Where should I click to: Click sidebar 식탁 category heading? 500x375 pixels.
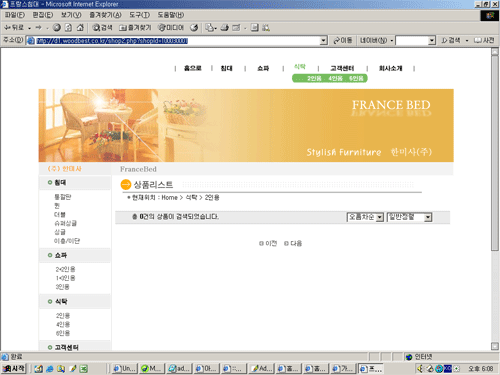coord(61,302)
